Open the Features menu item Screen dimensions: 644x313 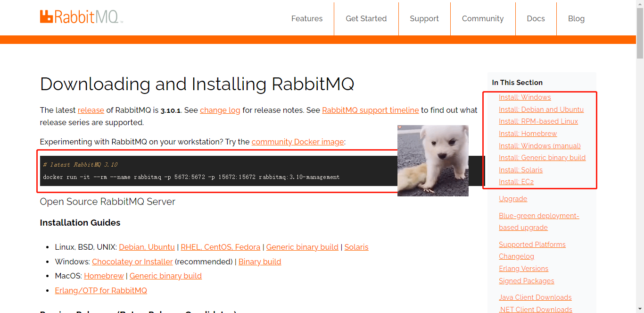pos(307,18)
